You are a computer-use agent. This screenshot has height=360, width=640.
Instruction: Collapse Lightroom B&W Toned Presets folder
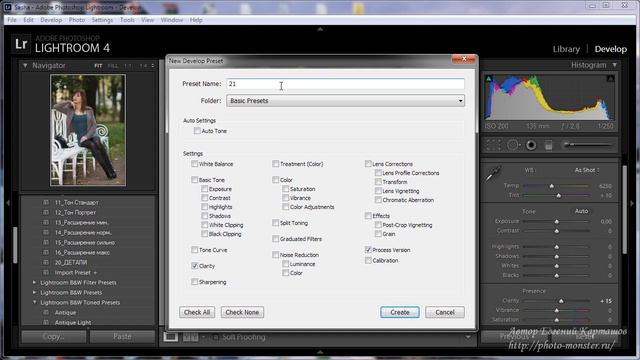point(34,302)
